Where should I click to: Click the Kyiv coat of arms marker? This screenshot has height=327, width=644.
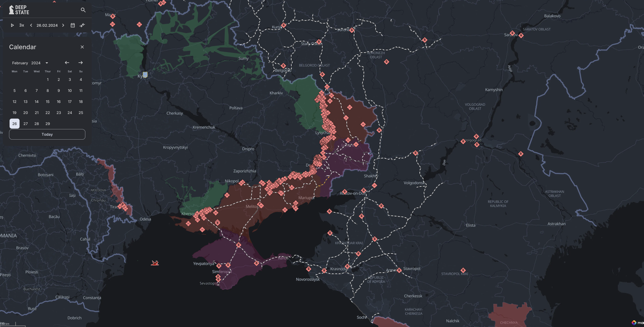tap(144, 75)
